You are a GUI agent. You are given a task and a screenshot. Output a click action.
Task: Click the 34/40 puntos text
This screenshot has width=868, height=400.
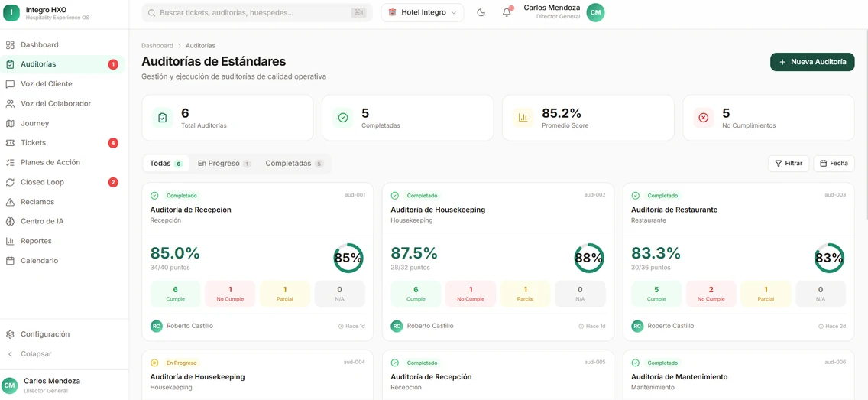(170, 268)
